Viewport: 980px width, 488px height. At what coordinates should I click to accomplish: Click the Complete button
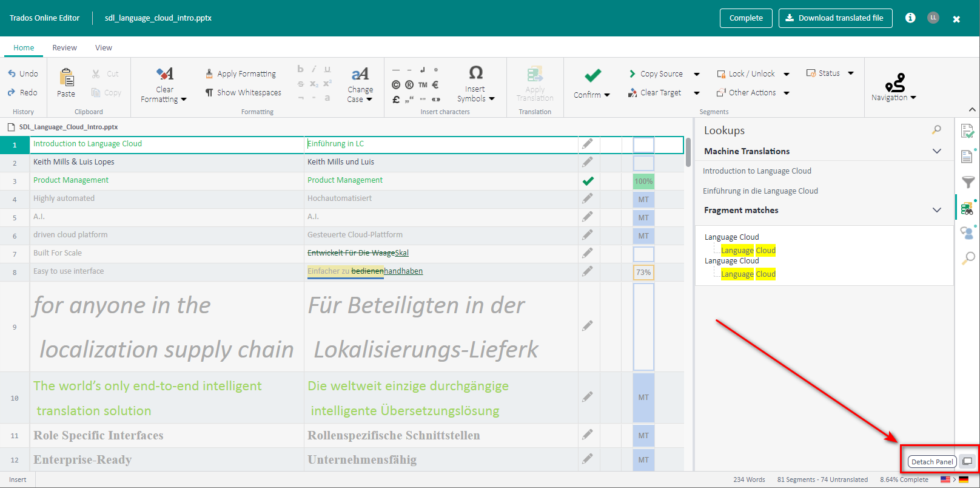[746, 18]
